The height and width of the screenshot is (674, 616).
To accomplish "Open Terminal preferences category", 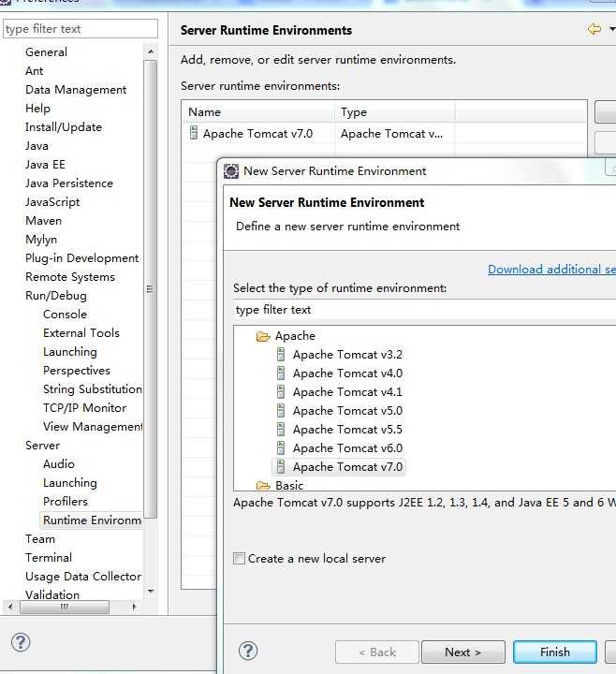I will coord(49,558).
